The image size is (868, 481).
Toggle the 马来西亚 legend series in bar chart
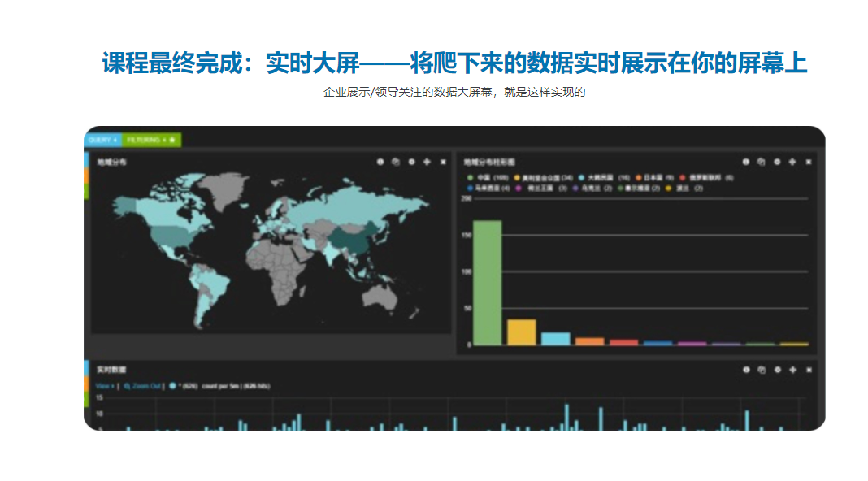[x=484, y=188]
